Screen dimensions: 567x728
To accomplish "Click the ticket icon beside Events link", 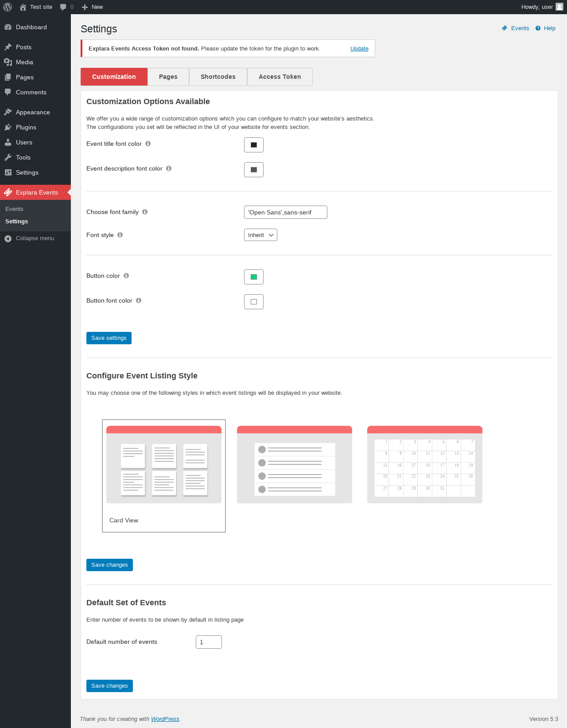I will pos(505,28).
